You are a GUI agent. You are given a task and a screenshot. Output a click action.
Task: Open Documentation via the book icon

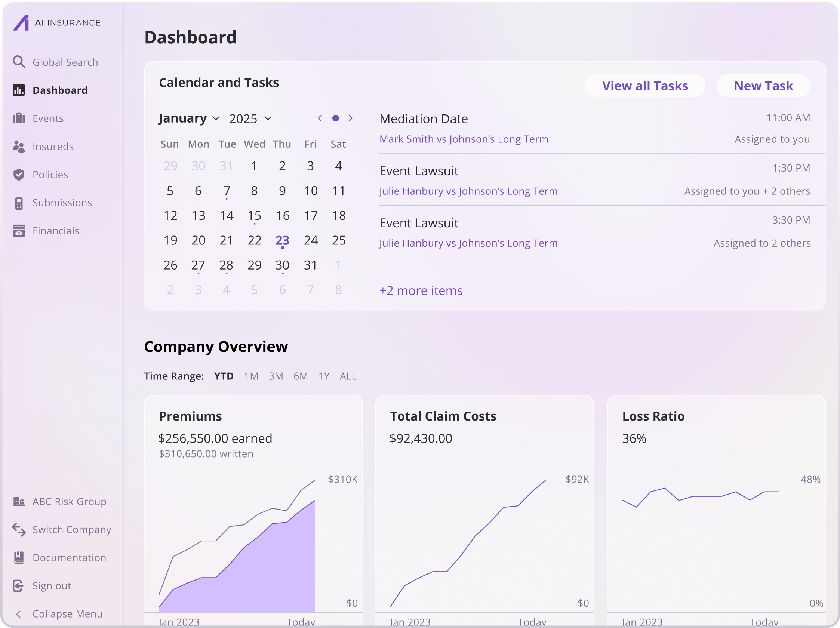(x=19, y=557)
